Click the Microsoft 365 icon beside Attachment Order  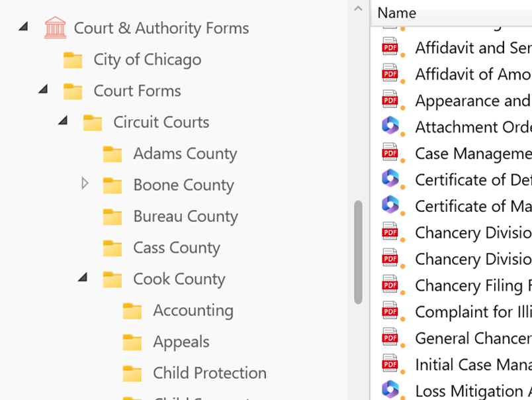pyautogui.click(x=390, y=125)
